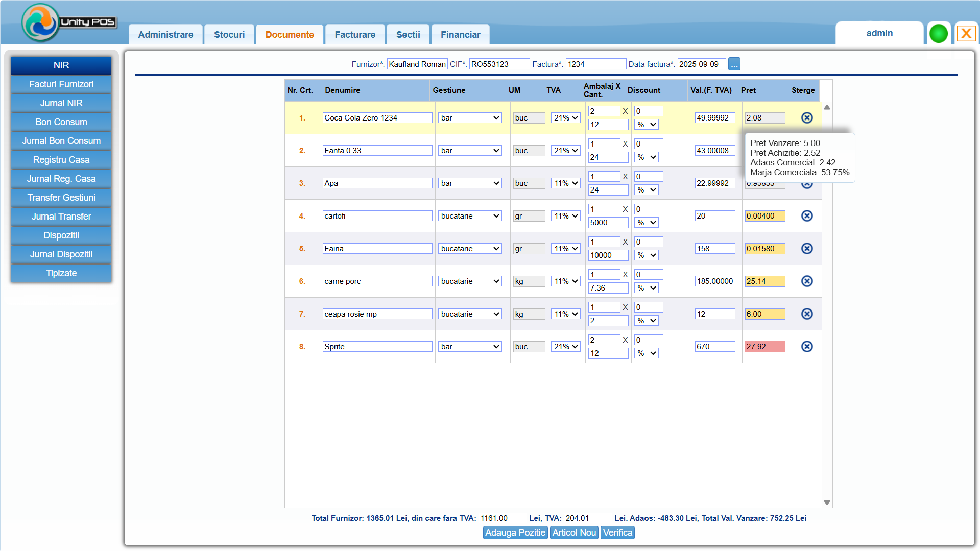Open Jurnal NIR from sidebar

[61, 103]
